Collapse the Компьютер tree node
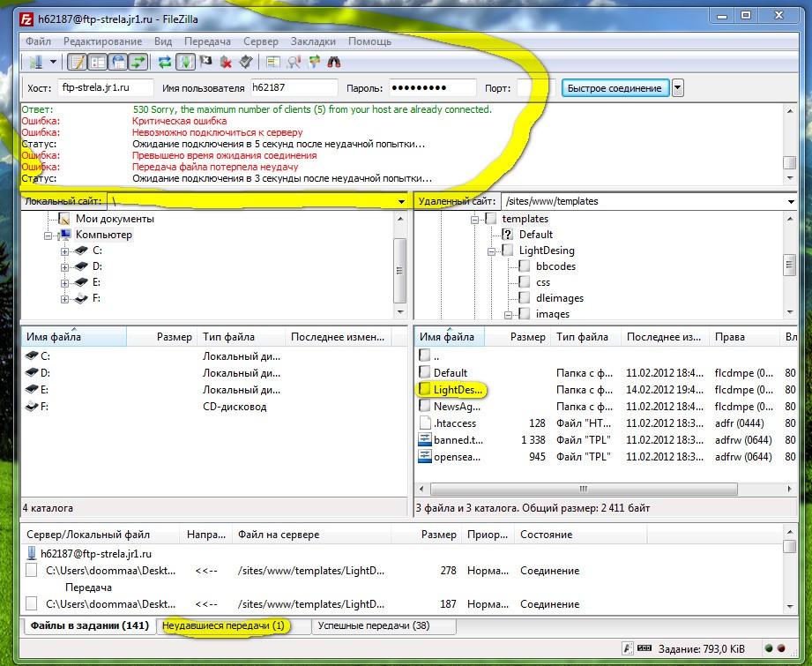This screenshot has width=812, height=666. point(48,236)
